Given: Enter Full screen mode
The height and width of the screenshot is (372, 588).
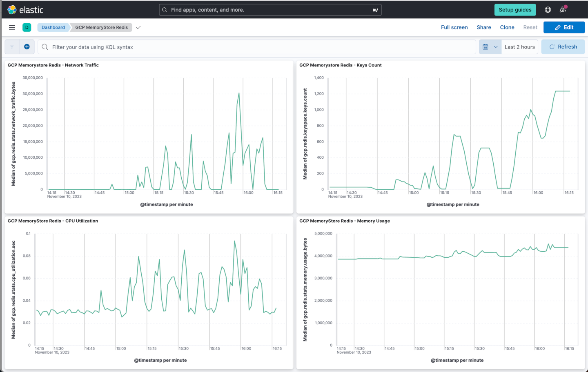Looking at the screenshot, I should [x=454, y=27].
